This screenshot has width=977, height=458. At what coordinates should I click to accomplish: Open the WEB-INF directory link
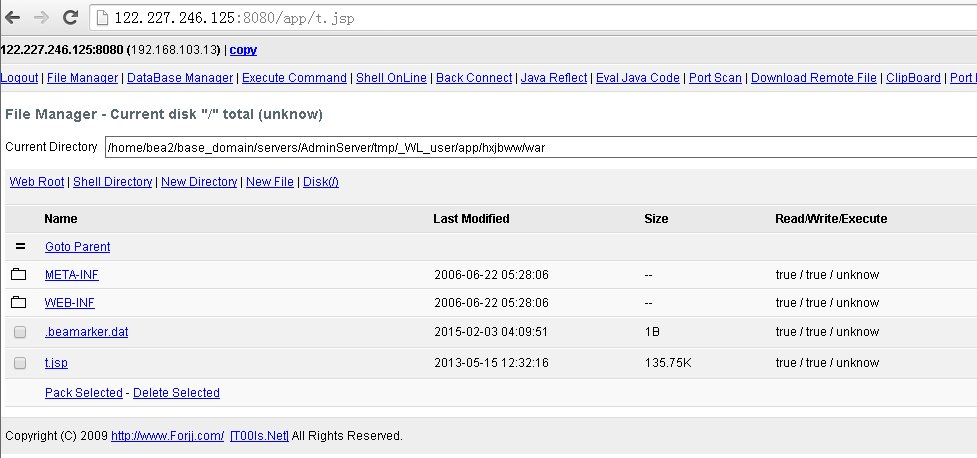pyautogui.click(x=70, y=303)
